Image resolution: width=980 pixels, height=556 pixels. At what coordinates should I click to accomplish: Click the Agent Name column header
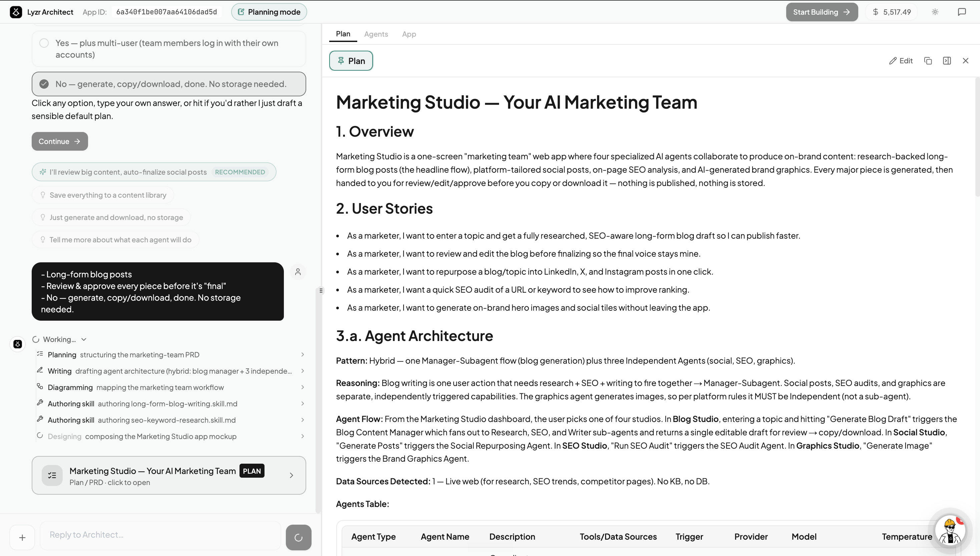[x=445, y=537]
